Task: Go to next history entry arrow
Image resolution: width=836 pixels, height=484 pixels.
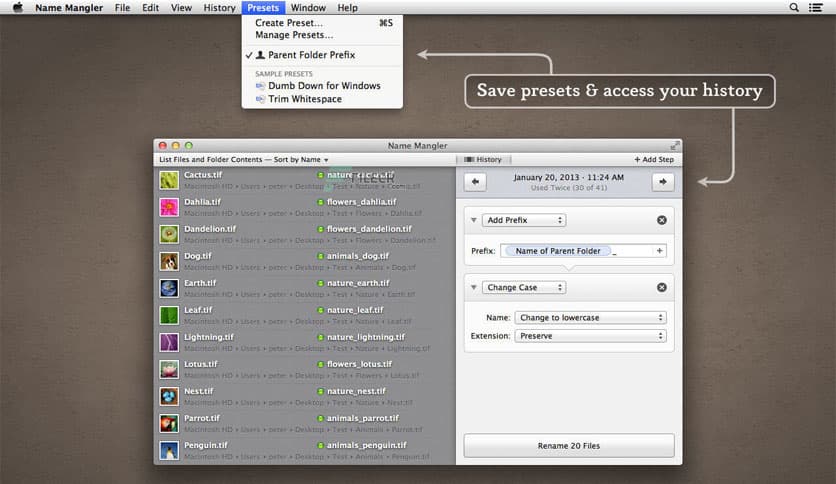Action: pyautogui.click(x=663, y=182)
